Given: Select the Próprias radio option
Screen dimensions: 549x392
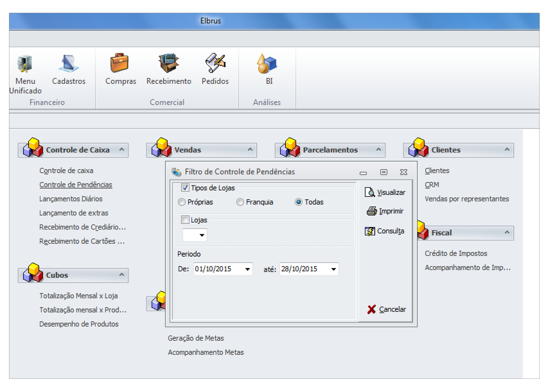Looking at the screenshot, I should 182,202.
